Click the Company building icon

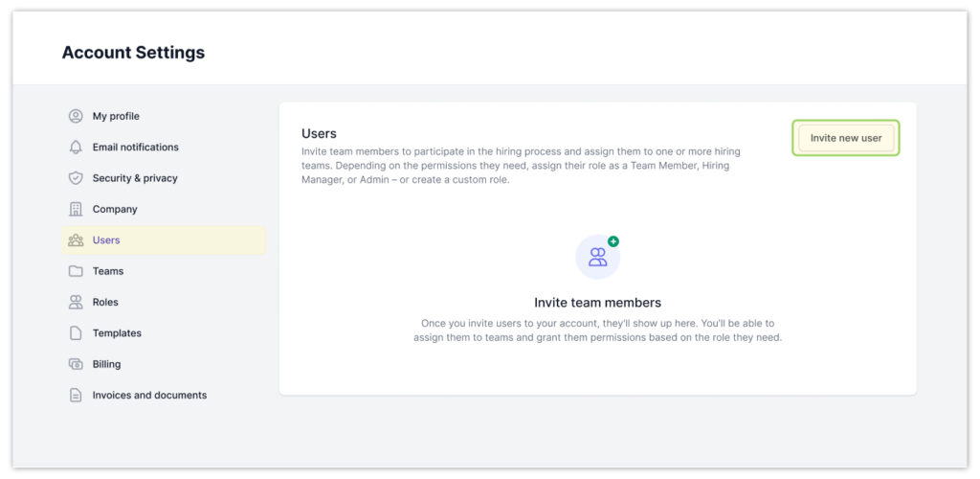(x=76, y=209)
